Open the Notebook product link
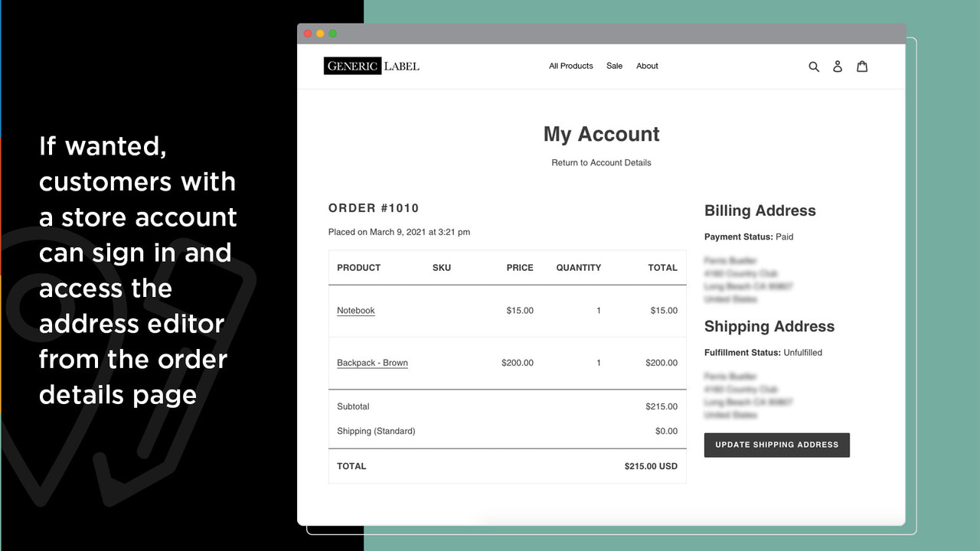 355,310
